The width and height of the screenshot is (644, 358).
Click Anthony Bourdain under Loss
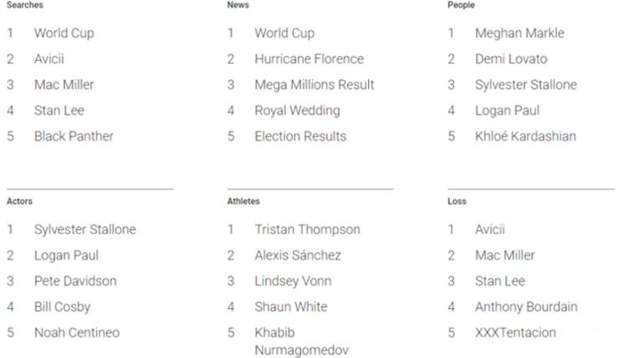tap(526, 307)
